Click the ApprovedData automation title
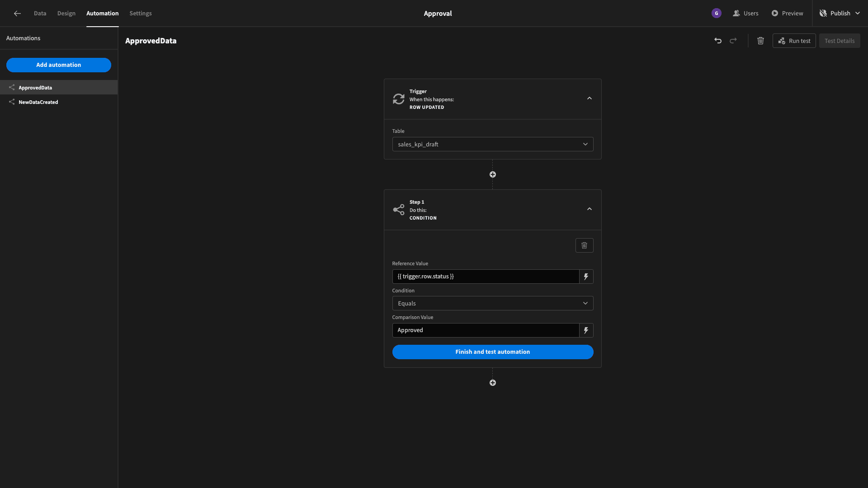868x488 pixels. coord(151,41)
